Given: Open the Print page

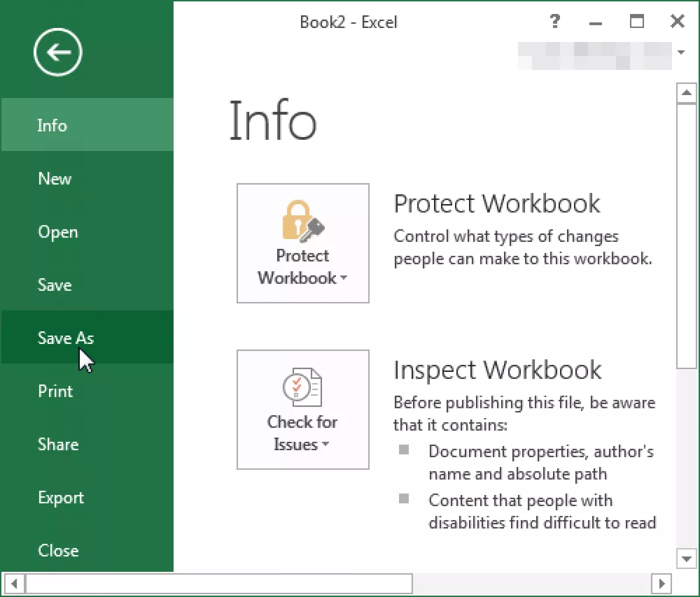Looking at the screenshot, I should pos(87,391).
